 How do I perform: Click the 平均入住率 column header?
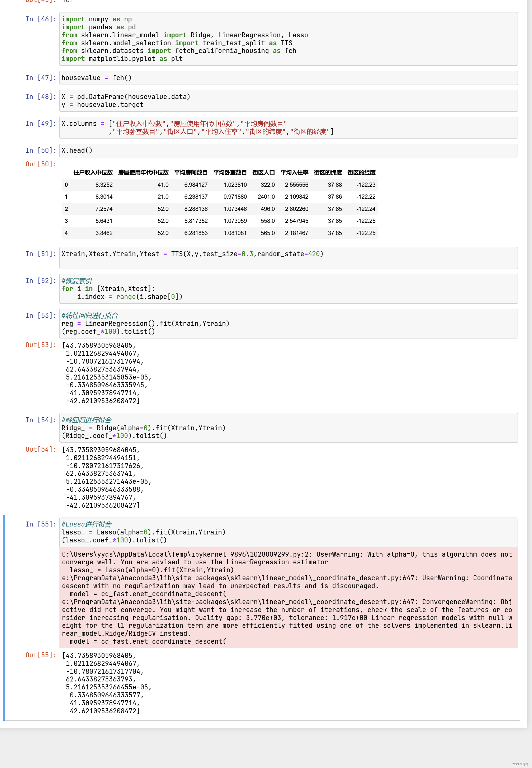tap(294, 172)
